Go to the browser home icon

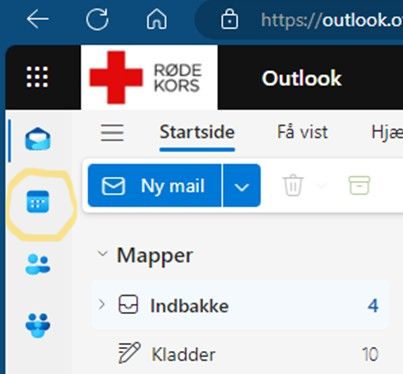[157, 19]
